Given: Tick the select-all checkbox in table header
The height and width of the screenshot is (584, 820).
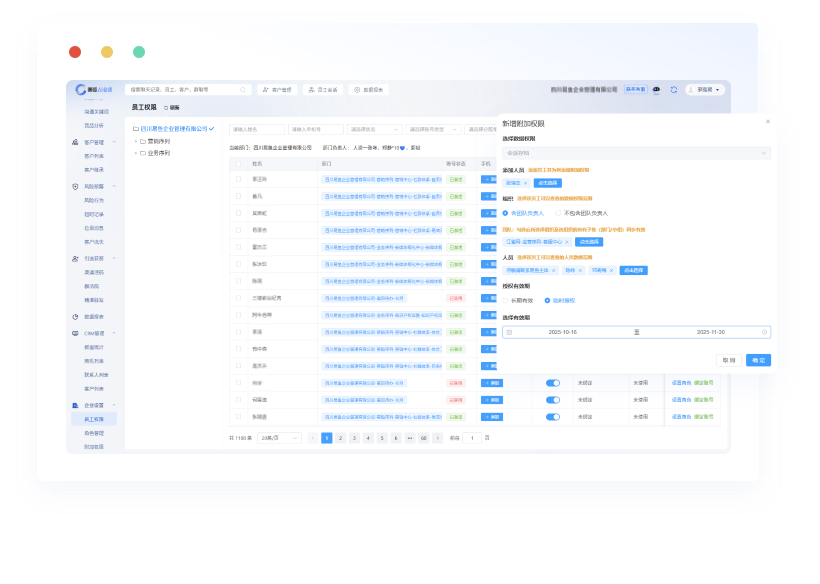Looking at the screenshot, I should pos(238,163).
